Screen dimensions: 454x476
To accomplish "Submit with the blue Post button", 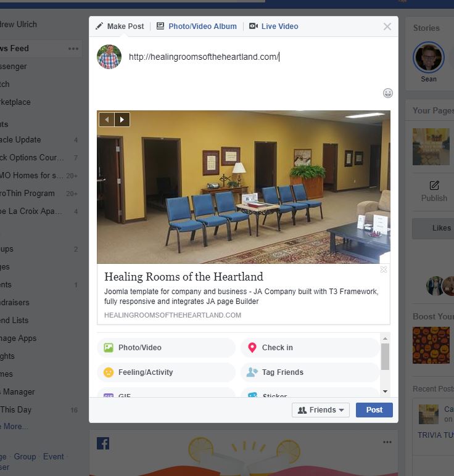I will point(374,410).
